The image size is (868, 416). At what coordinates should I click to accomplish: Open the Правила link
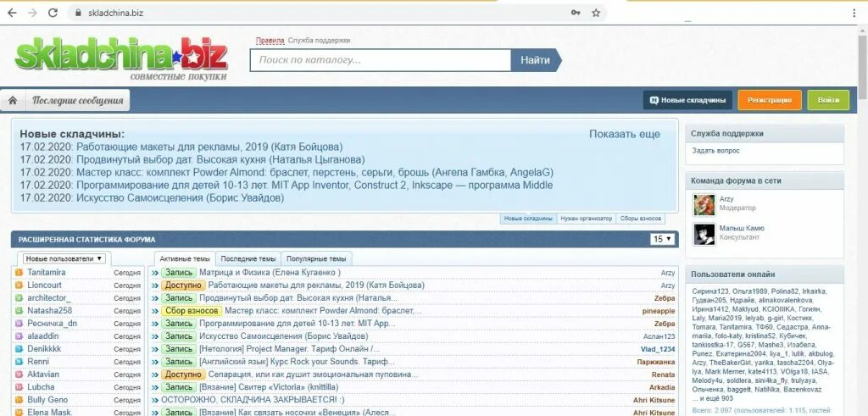pos(270,41)
